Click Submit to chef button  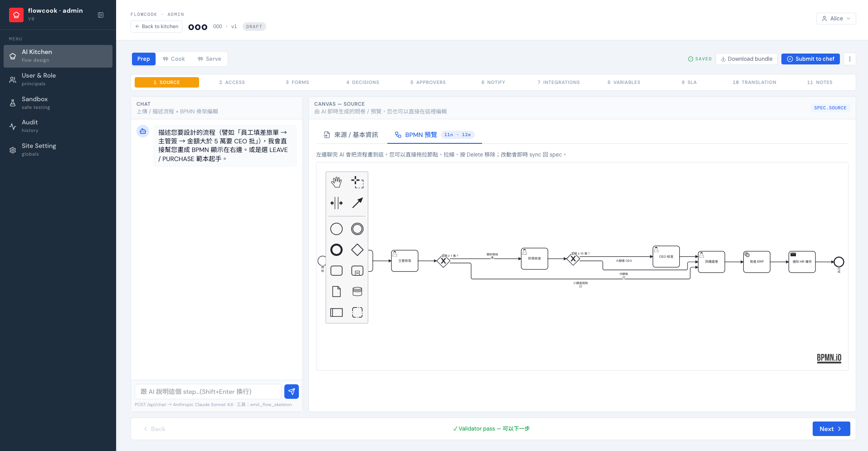[810, 59]
